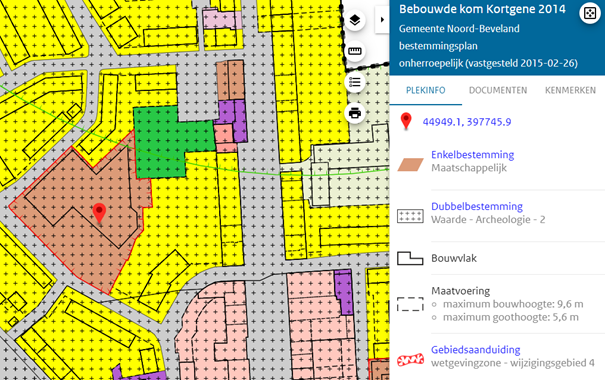This screenshot has width=605, height=380.
Task: Open the KENMERKEN tab
Action: pyautogui.click(x=570, y=90)
